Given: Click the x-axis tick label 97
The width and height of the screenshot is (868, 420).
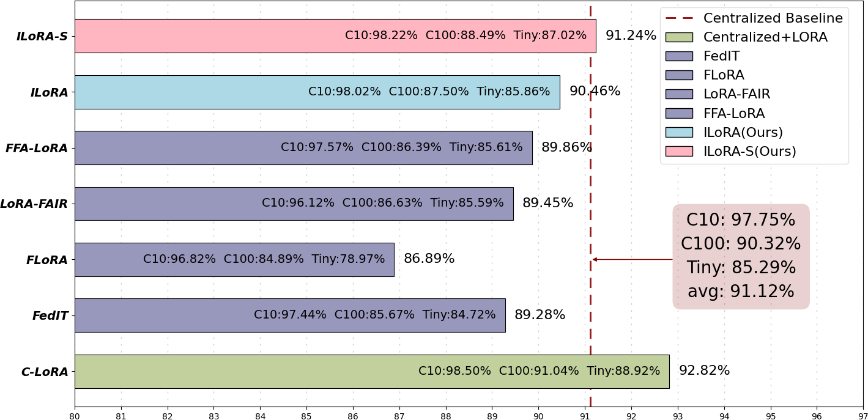Looking at the screenshot, I should tap(862, 416).
